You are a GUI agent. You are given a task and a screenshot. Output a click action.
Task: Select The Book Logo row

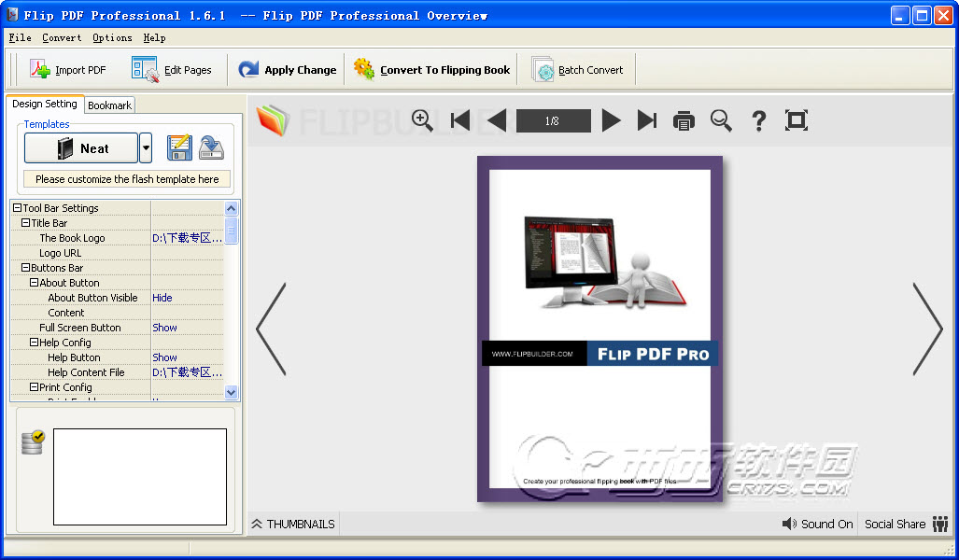(x=118, y=238)
